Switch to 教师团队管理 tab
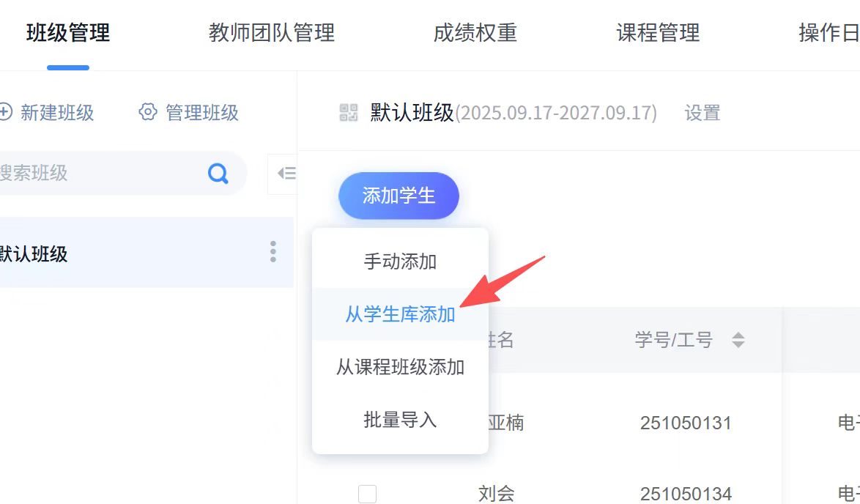 272,33
